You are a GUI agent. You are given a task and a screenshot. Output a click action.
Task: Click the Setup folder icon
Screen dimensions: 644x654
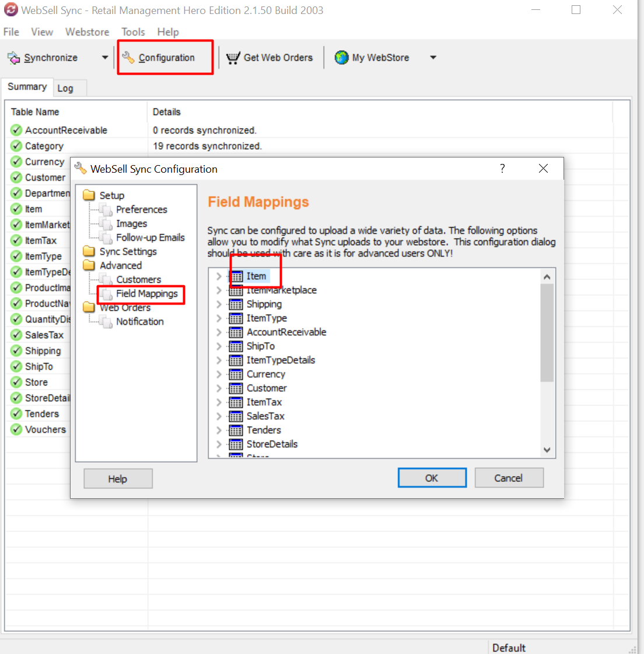pos(89,195)
